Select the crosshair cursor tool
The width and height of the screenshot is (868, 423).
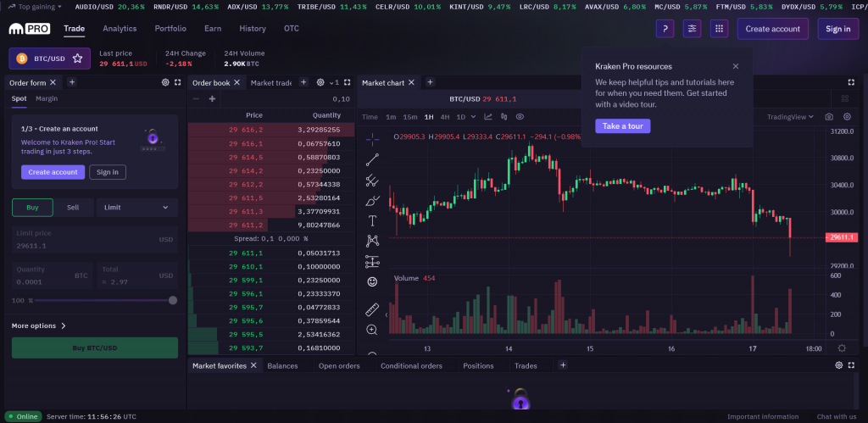coord(373,140)
